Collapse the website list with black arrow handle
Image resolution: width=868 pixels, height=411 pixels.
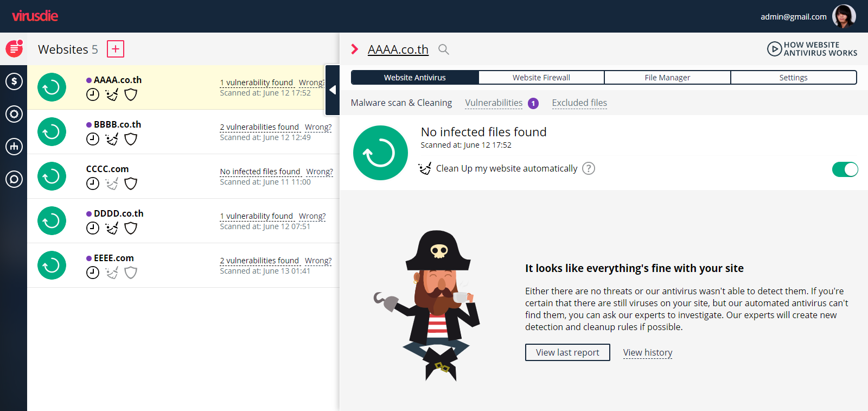pyautogui.click(x=333, y=90)
